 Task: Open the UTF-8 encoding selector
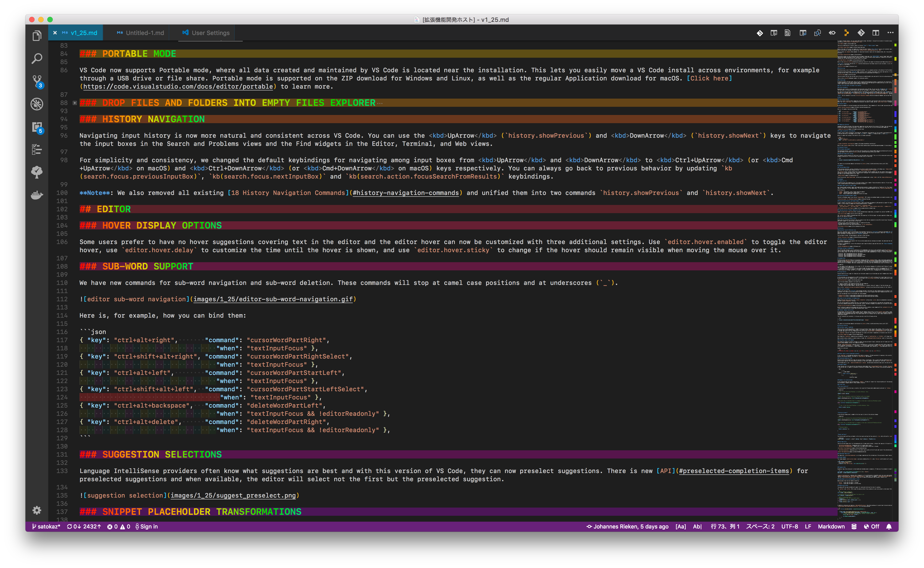(789, 526)
